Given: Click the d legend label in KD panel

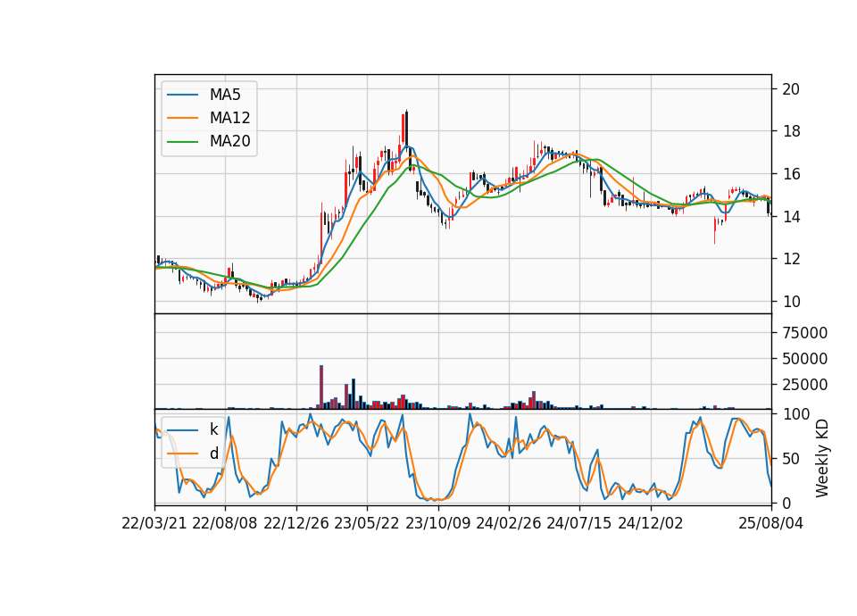Looking at the screenshot, I should tap(213, 454).
